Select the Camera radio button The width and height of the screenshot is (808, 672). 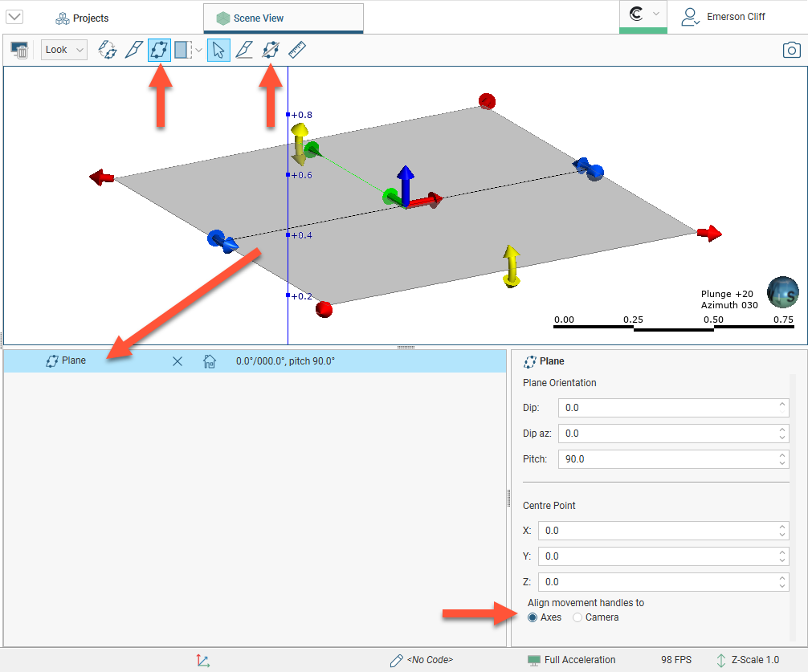click(577, 617)
